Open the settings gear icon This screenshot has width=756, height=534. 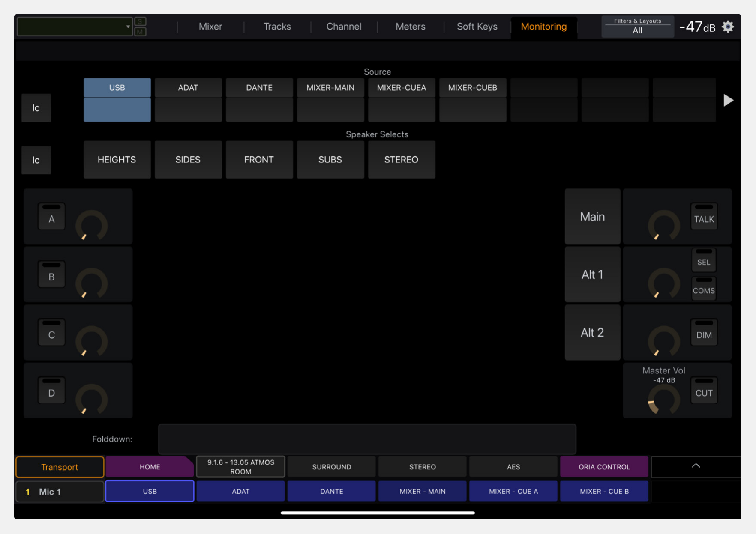[x=728, y=27]
